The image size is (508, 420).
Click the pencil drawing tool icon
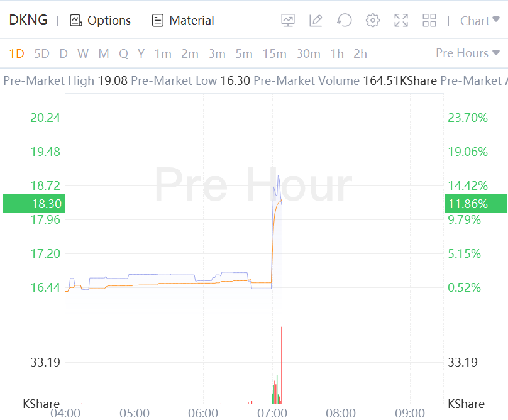coord(316,21)
